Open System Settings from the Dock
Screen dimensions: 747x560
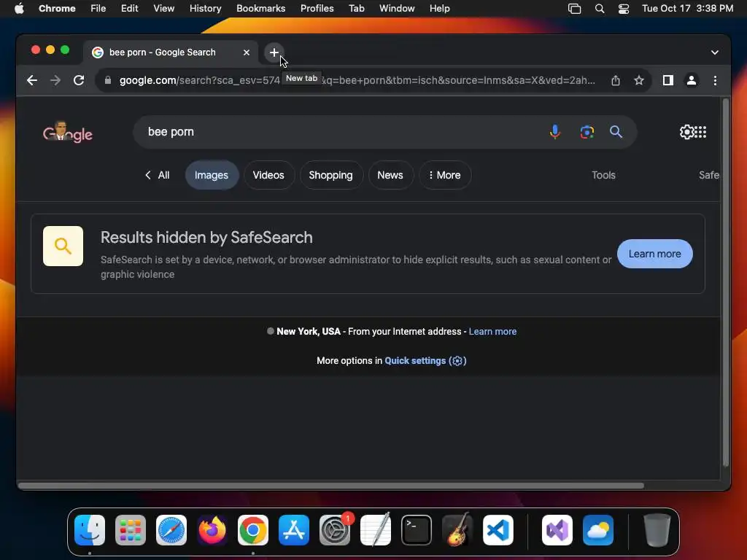tap(335, 530)
